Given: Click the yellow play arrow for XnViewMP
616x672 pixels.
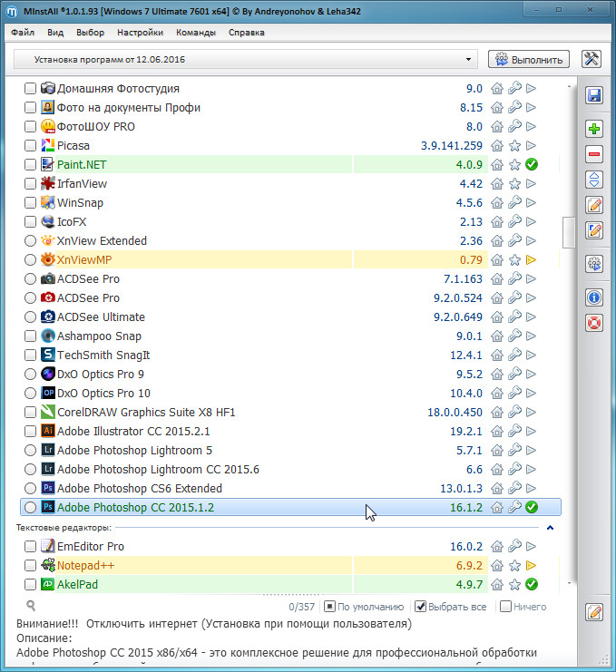Looking at the screenshot, I should click(531, 259).
